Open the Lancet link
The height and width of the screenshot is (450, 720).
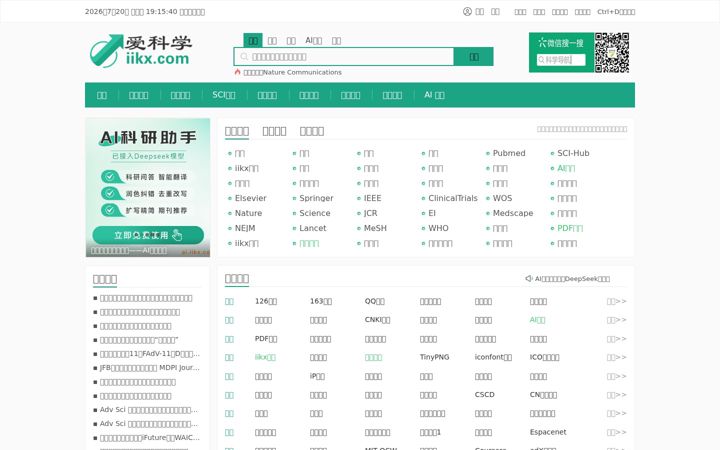(x=313, y=228)
